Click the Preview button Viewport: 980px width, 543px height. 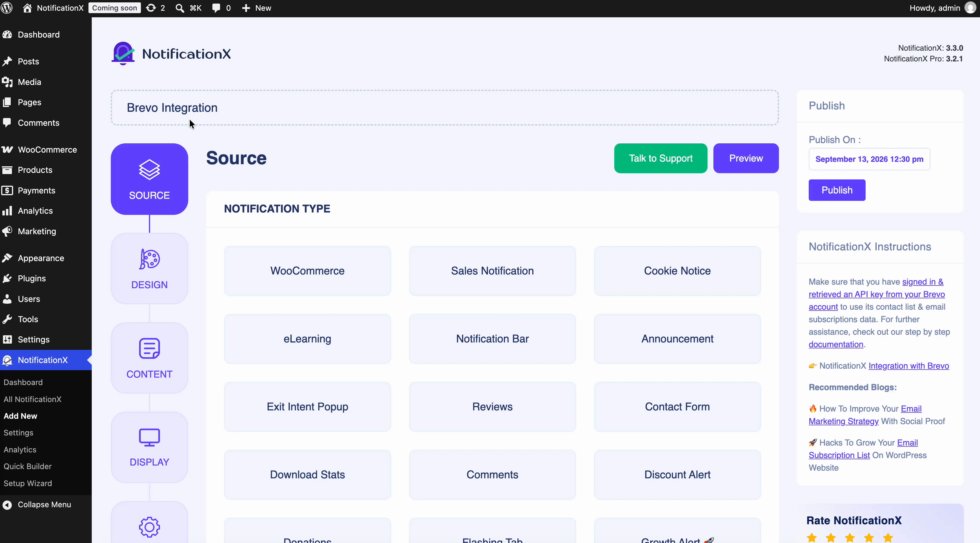(x=746, y=158)
